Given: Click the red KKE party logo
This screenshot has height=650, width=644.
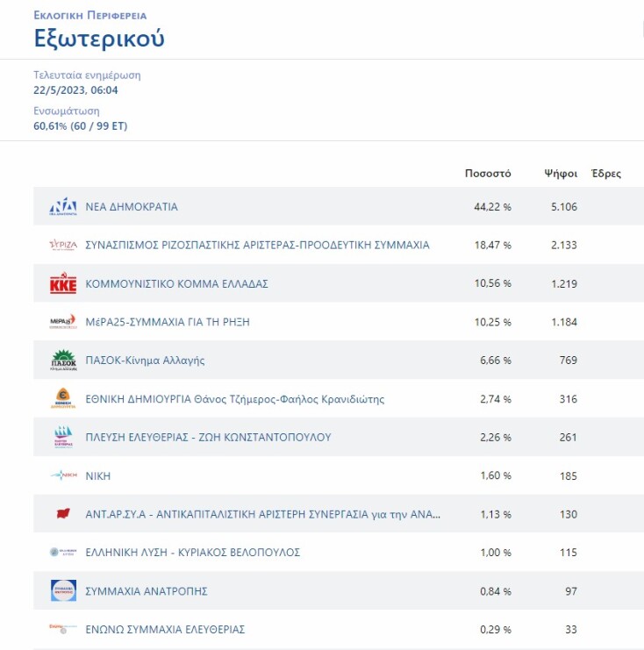Looking at the screenshot, I should coord(63,284).
